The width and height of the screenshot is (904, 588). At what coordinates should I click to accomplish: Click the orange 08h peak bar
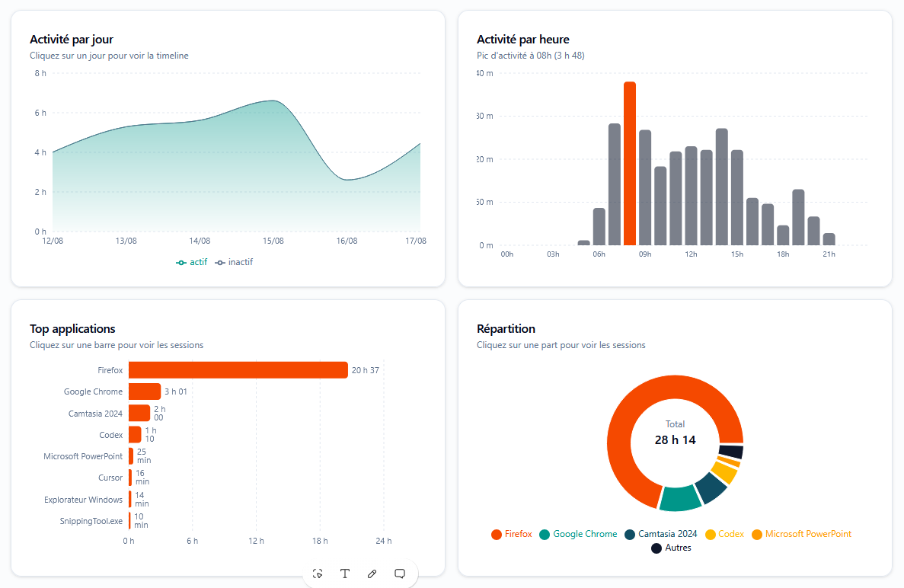630,164
